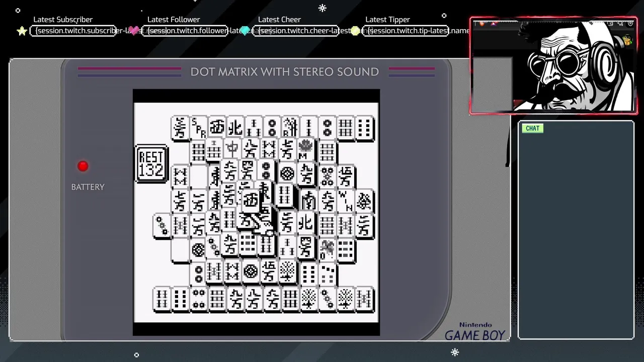Click the shield icon in the webcam frame

[x=630, y=23]
